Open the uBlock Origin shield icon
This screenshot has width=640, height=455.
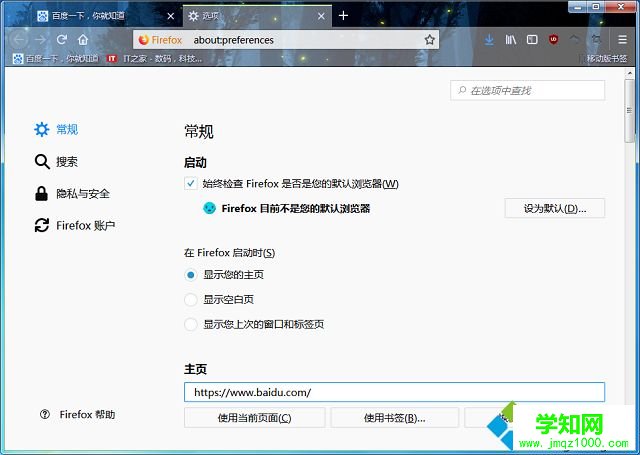pos(553,40)
